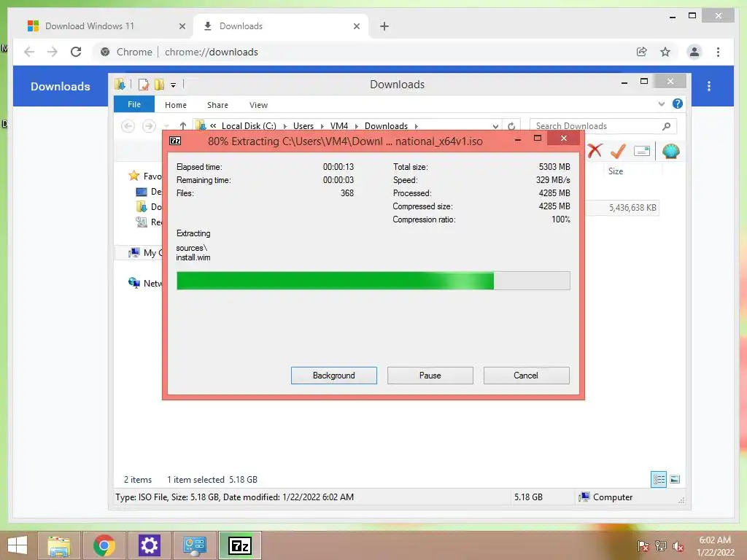Open Explorer help icon
Viewport: 747px width, 560px height.
[677, 104]
